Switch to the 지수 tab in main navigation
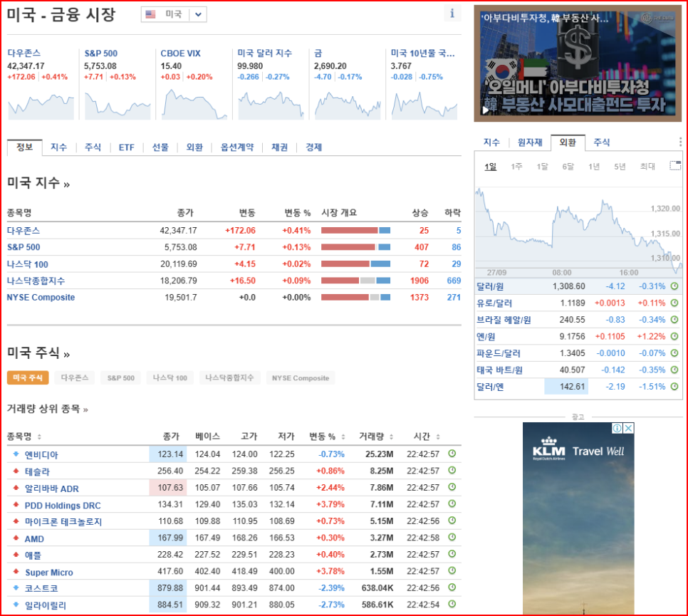 [58, 147]
